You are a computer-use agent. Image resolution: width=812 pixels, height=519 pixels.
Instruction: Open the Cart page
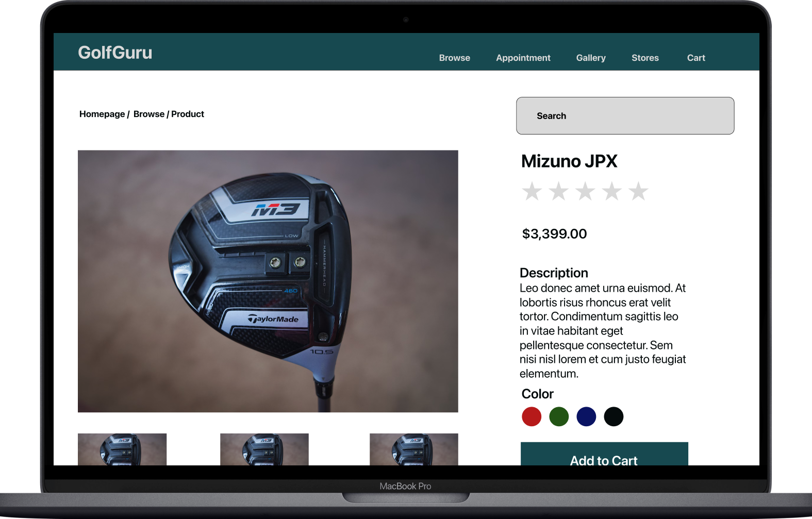[x=696, y=58]
